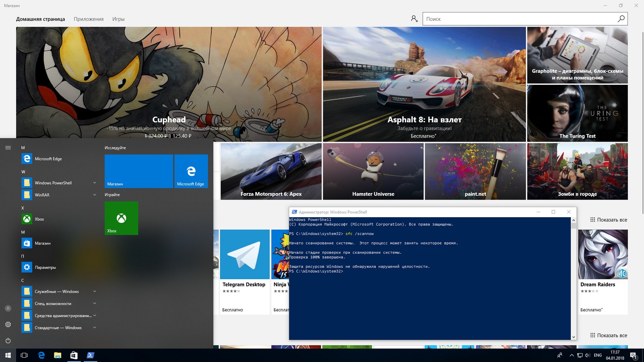Open the Зомби в городе tile
The image size is (644, 362).
coord(578,171)
